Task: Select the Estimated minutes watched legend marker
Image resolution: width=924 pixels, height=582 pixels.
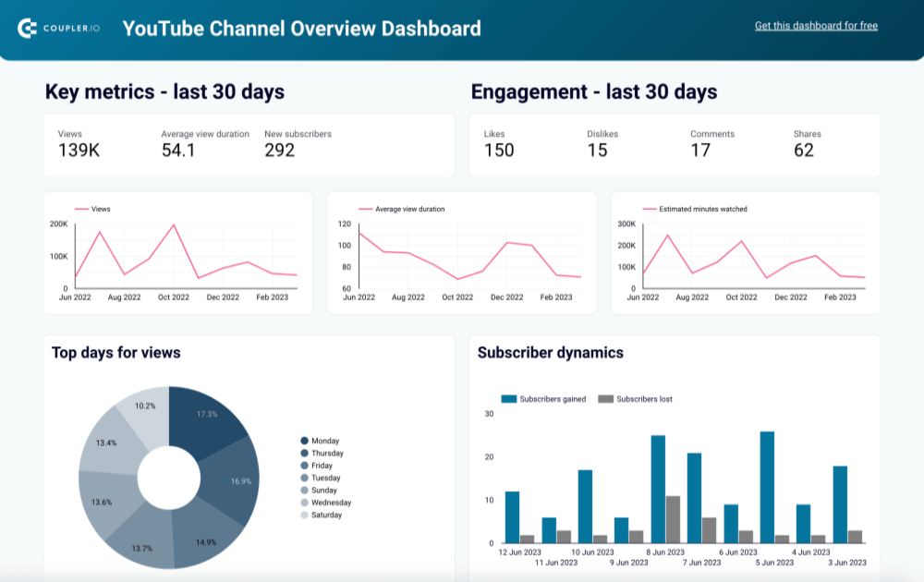Action: [x=649, y=210]
